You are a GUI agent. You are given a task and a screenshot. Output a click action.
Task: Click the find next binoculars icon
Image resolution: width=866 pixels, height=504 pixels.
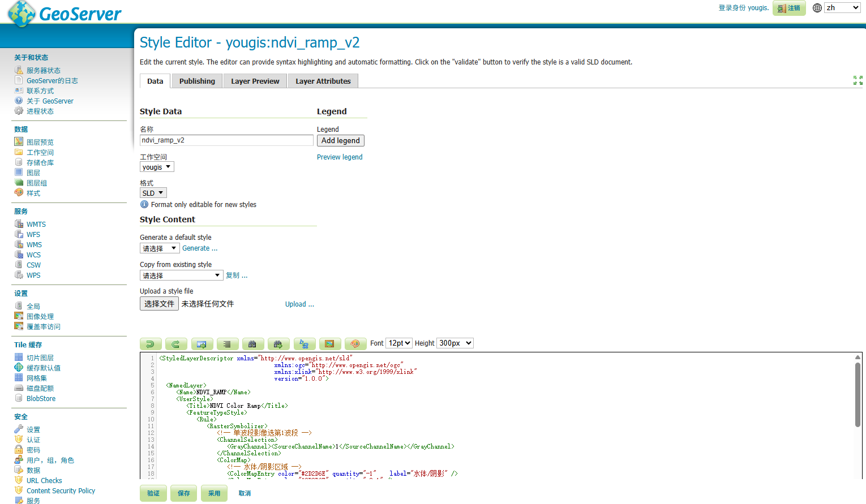278,344
